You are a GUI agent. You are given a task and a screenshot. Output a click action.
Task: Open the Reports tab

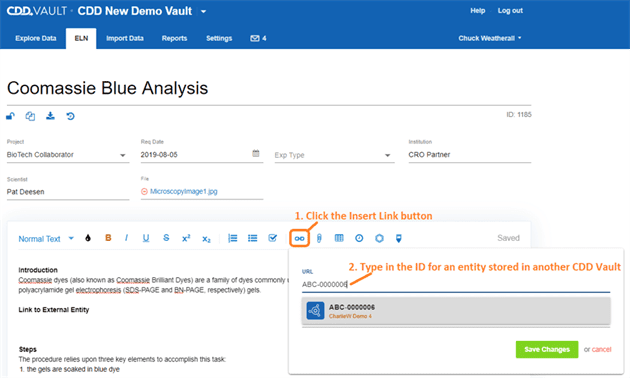[174, 38]
